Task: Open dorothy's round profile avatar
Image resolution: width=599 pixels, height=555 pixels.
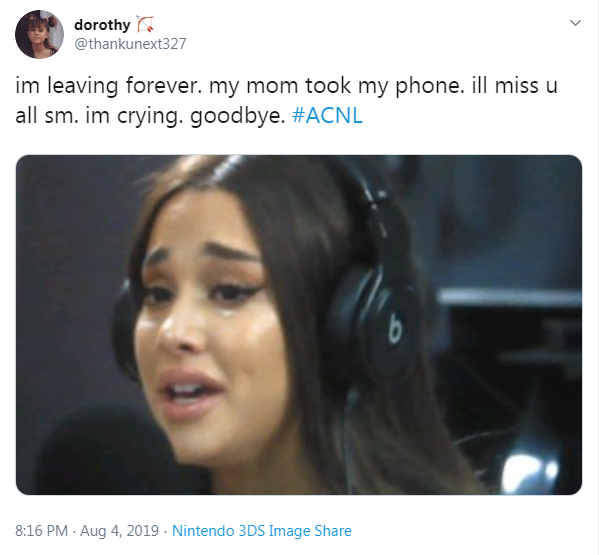Action: pos(39,34)
